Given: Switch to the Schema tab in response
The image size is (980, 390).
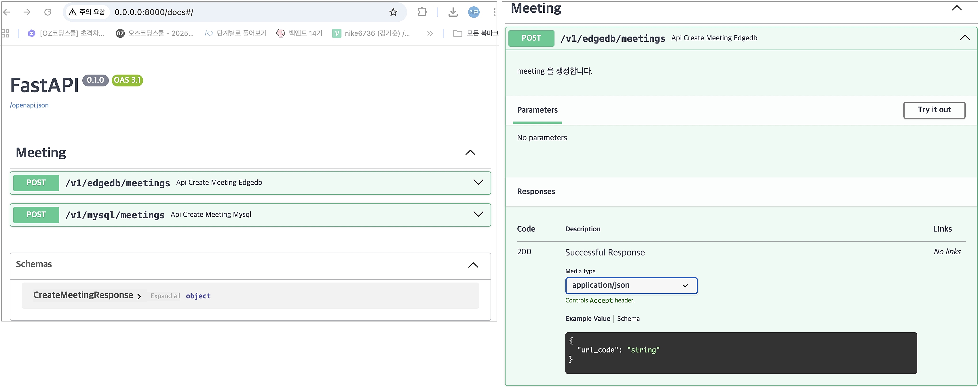Looking at the screenshot, I should click(x=628, y=319).
